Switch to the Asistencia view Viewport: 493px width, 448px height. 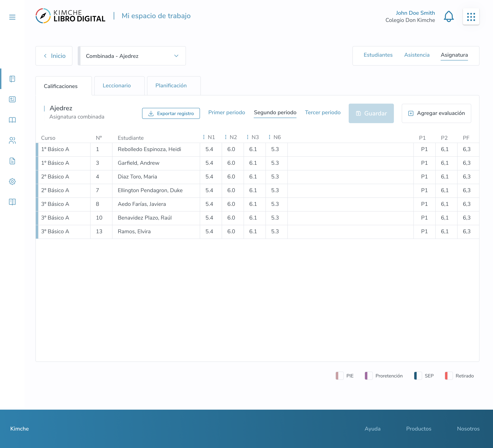click(416, 55)
